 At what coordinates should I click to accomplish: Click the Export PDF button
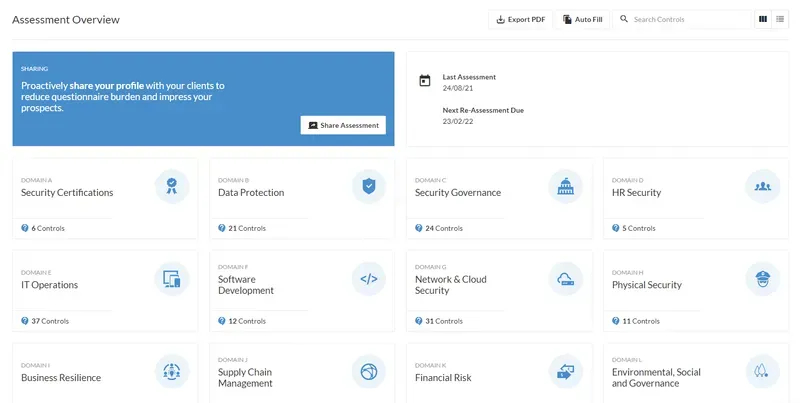click(x=520, y=19)
